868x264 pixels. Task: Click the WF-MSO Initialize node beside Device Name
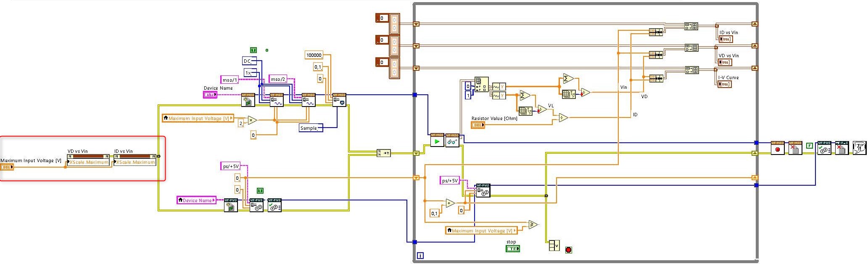pyautogui.click(x=248, y=100)
